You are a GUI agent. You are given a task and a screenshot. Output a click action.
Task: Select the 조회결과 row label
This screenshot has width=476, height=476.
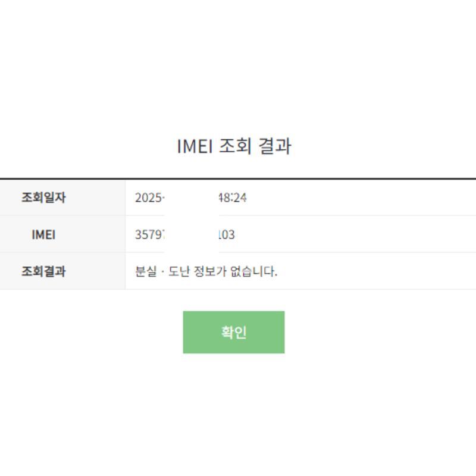(x=43, y=271)
